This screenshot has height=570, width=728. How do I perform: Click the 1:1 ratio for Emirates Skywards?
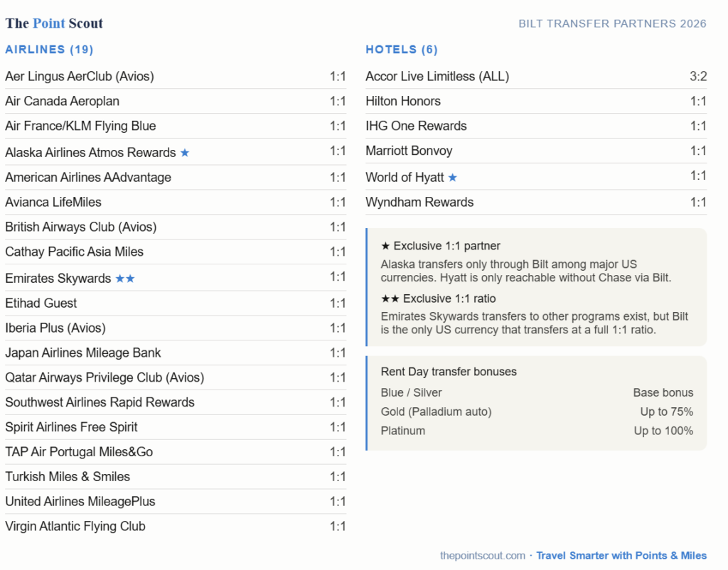(x=338, y=276)
